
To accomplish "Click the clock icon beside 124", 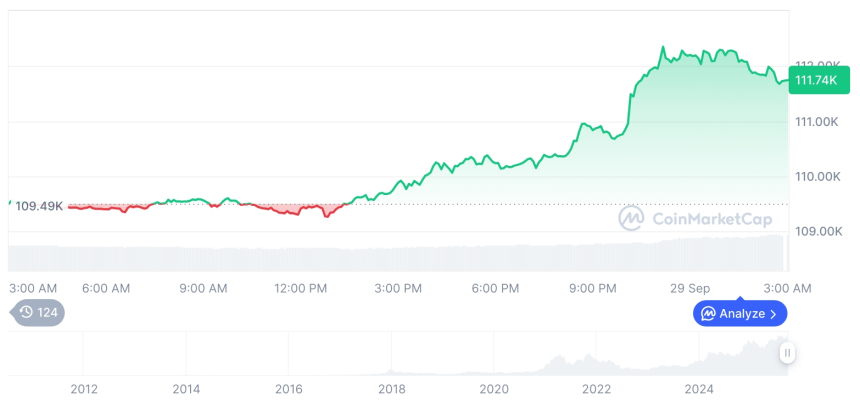I will point(26,312).
